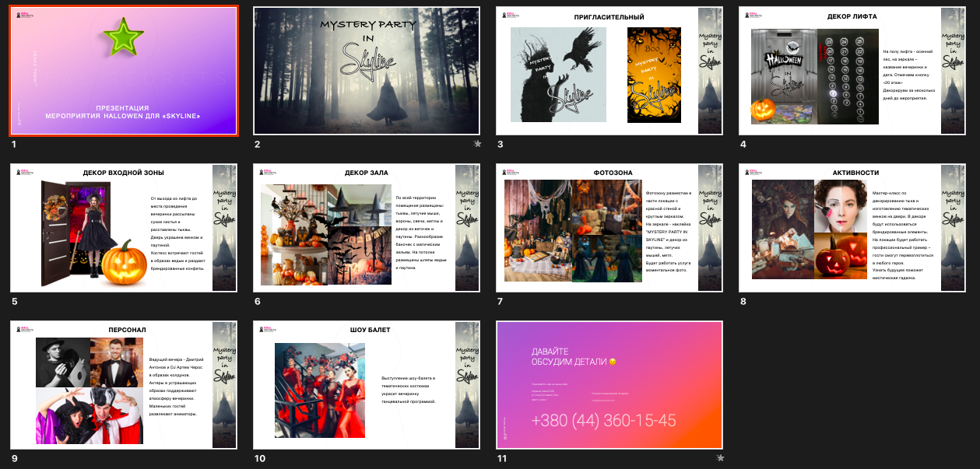Click the transition star icon under slide 2
This screenshot has height=469, width=980.
tap(477, 144)
